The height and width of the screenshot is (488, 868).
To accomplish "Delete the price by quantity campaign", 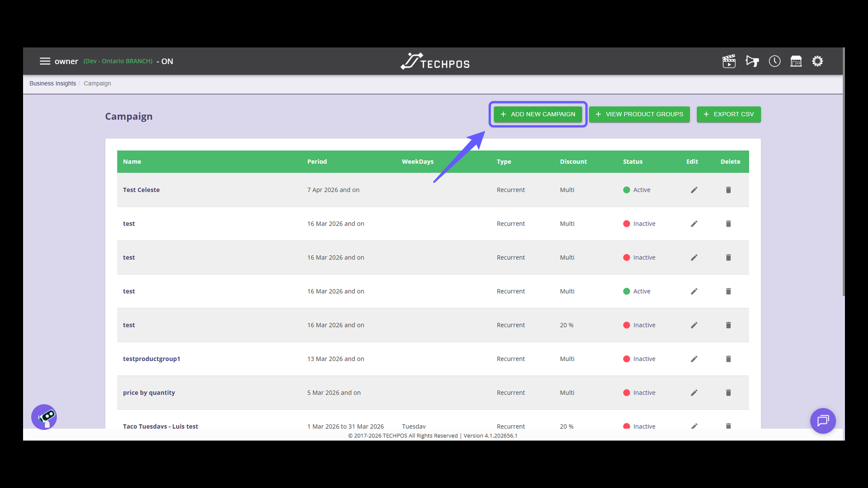I will pos(728,393).
